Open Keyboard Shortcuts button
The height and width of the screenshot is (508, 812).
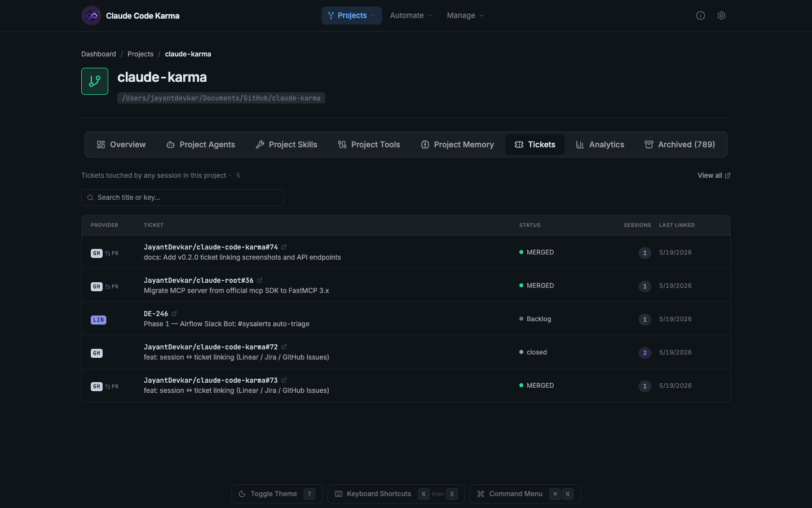point(396,494)
